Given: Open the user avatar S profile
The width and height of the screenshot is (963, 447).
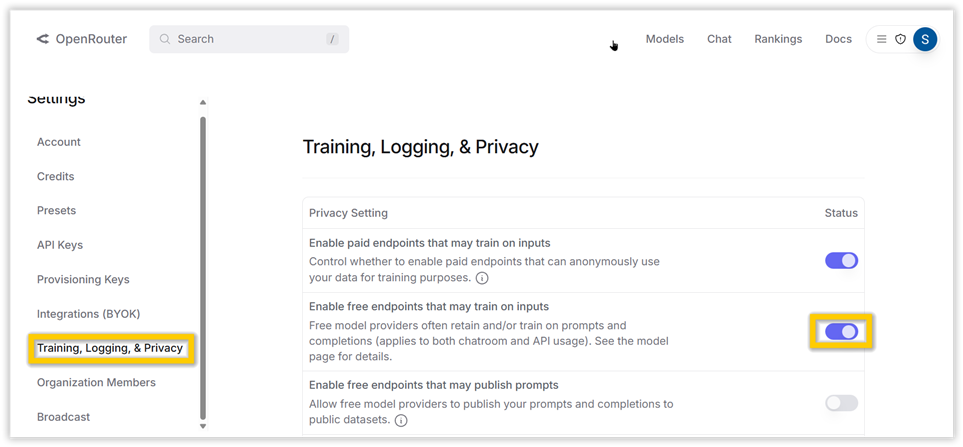Looking at the screenshot, I should click(925, 39).
